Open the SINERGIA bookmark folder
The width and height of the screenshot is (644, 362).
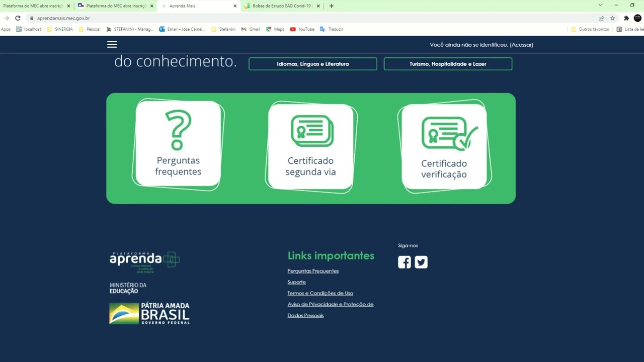click(60, 29)
